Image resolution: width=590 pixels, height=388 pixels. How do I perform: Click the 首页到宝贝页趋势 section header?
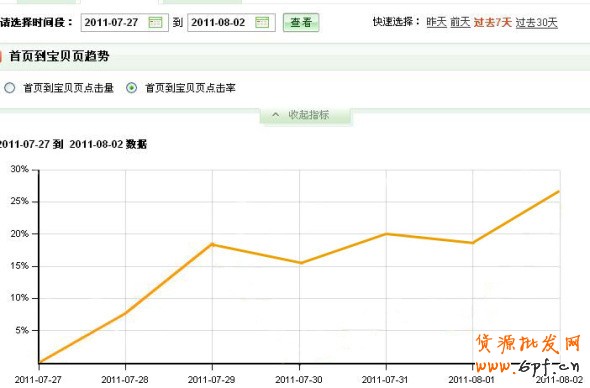point(59,56)
